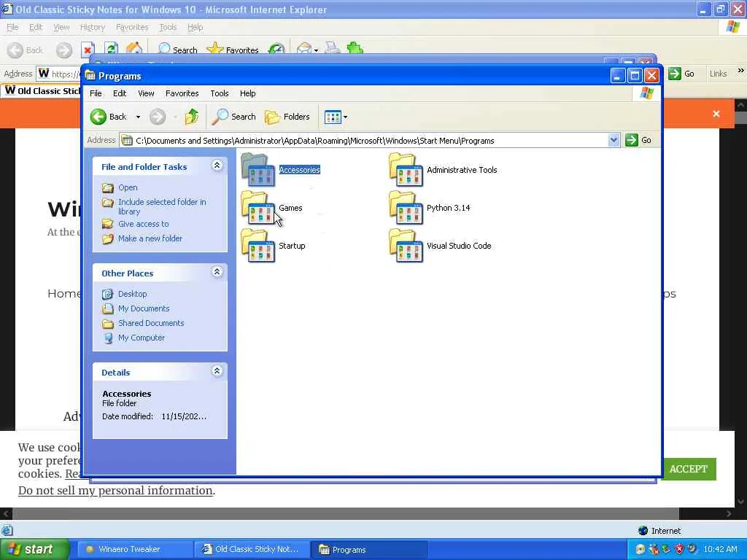Open Help menu in Programs window
Image resolution: width=747 pixels, height=560 pixels.
pyautogui.click(x=247, y=93)
